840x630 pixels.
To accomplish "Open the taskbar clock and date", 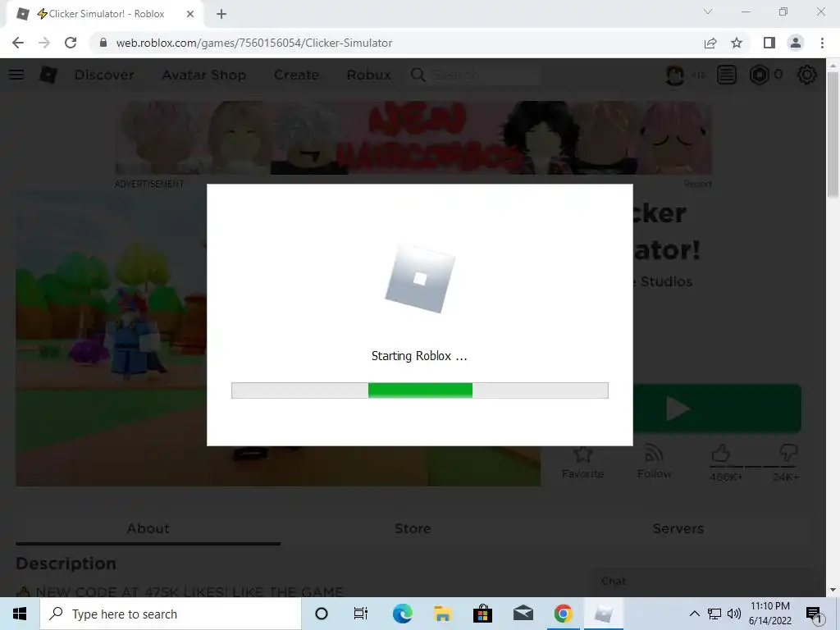I will (x=769, y=614).
